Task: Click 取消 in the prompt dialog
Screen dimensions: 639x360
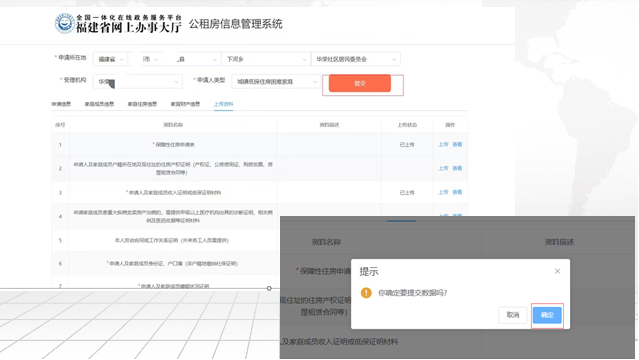Action: click(513, 315)
